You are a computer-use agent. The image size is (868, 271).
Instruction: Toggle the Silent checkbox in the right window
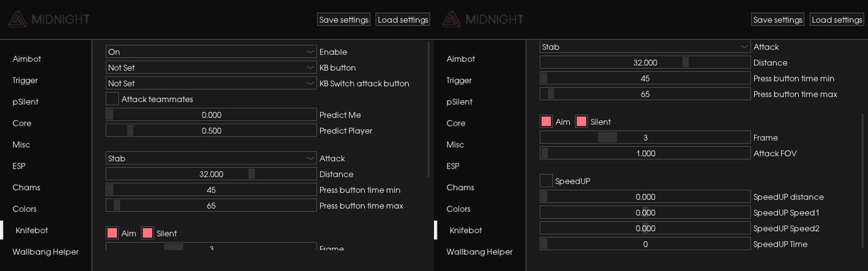[x=581, y=122]
